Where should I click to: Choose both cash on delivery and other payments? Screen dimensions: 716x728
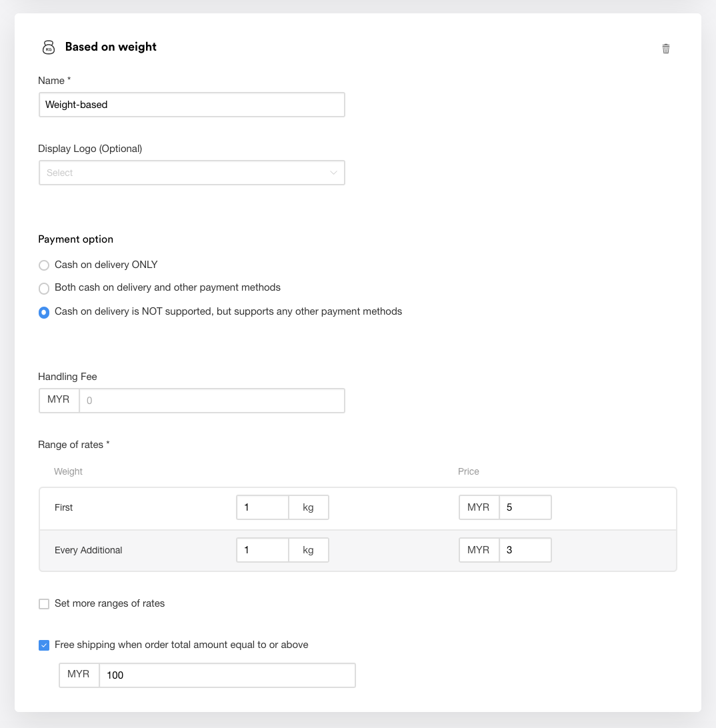[43, 288]
